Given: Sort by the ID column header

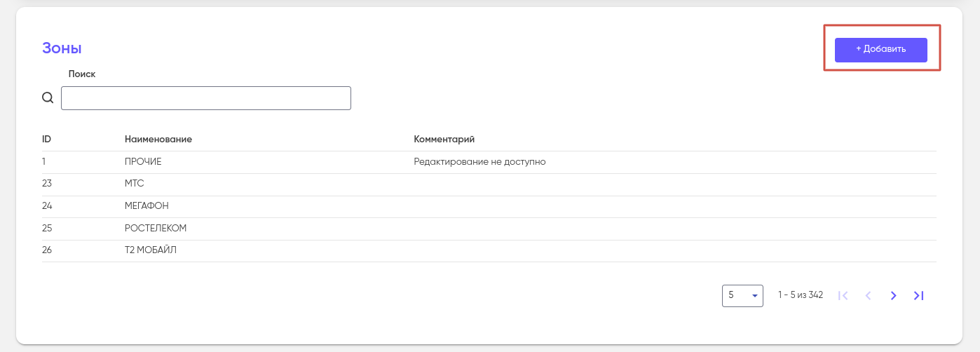Looking at the screenshot, I should click(x=46, y=139).
